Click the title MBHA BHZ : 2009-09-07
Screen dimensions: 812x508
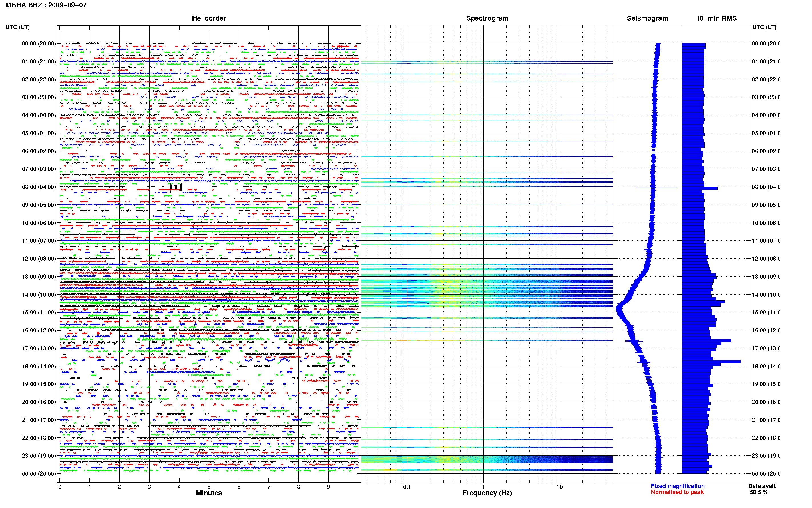(46, 5)
